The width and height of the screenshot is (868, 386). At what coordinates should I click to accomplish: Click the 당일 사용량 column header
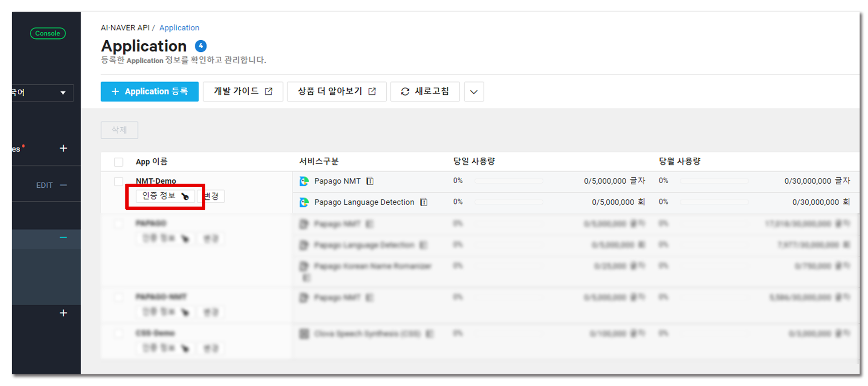coord(474,161)
